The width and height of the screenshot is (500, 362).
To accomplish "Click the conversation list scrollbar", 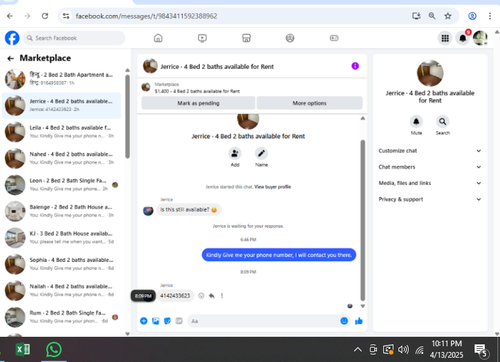I will coord(127,117).
